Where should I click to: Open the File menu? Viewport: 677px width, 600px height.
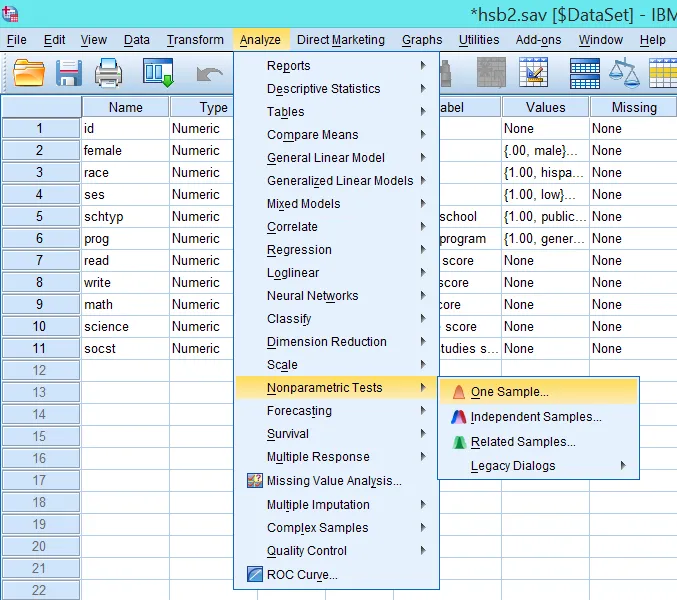pyautogui.click(x=16, y=40)
